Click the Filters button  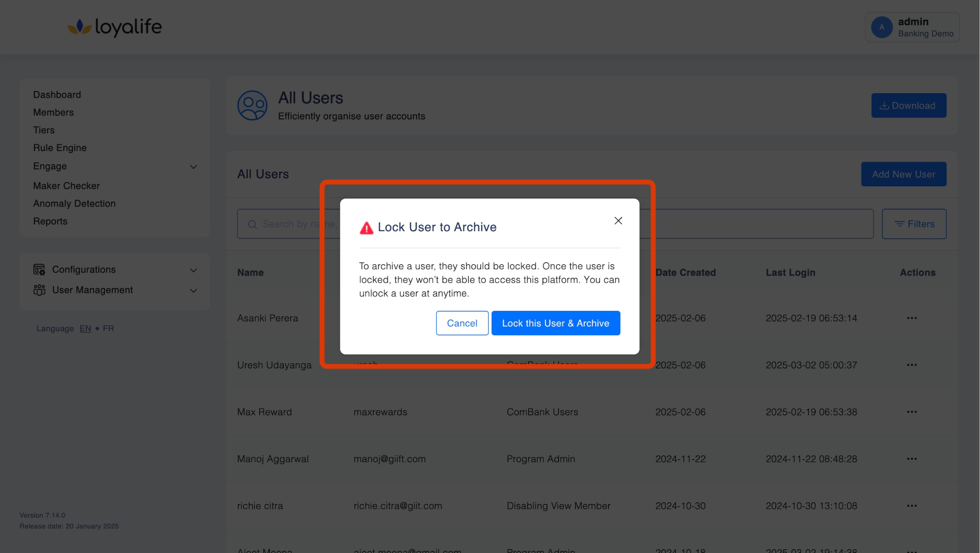point(914,224)
